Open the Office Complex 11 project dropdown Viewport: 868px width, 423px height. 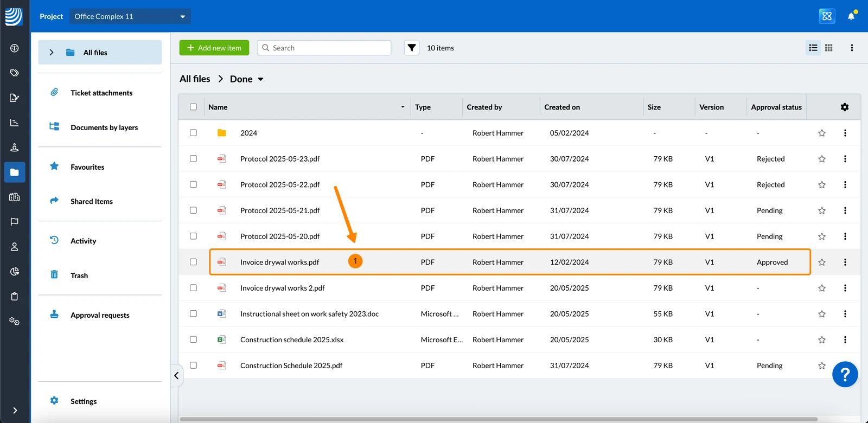(130, 16)
